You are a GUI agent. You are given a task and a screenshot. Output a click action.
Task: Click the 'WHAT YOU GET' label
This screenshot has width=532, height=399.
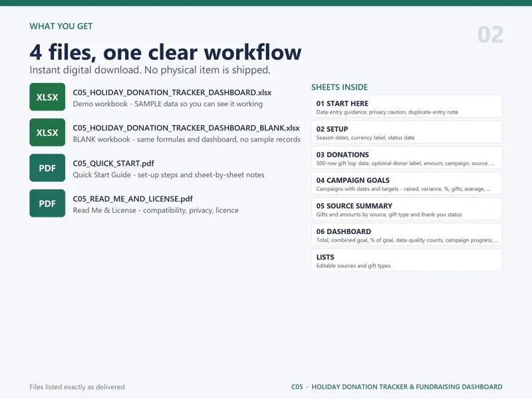(x=61, y=26)
